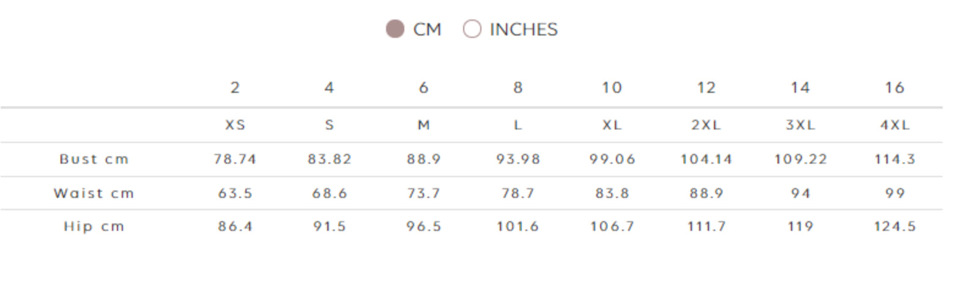Image resolution: width=980 pixels, height=295 pixels.
Task: Click bust value 109.22
Action: 800,159
